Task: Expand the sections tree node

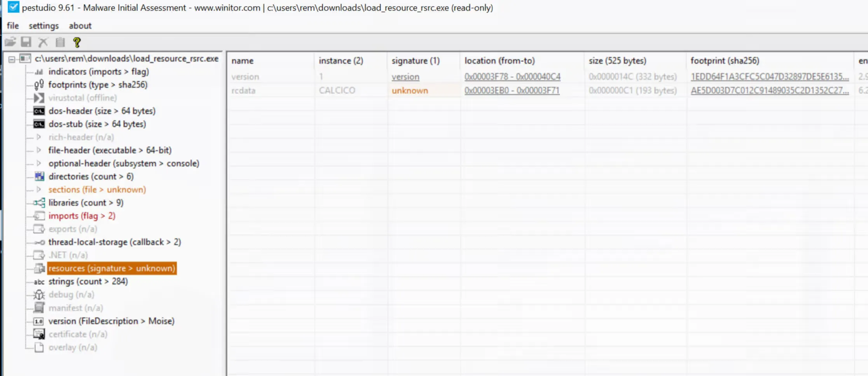Action: point(39,190)
